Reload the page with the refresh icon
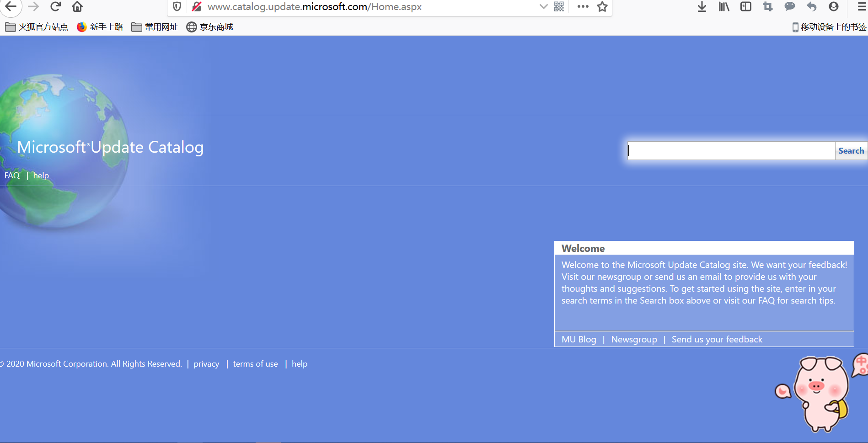The height and width of the screenshot is (443, 868). click(x=55, y=6)
